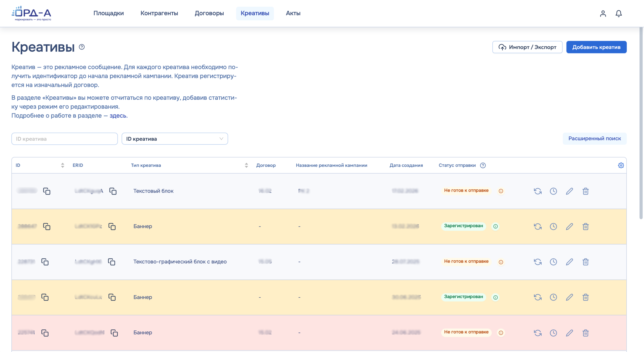644x352 pixels.
Task: Click help icon next to Креативы heading
Action: point(82,47)
